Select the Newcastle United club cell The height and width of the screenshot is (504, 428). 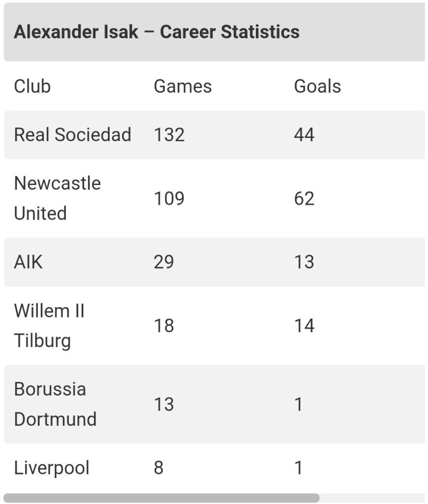click(x=57, y=198)
